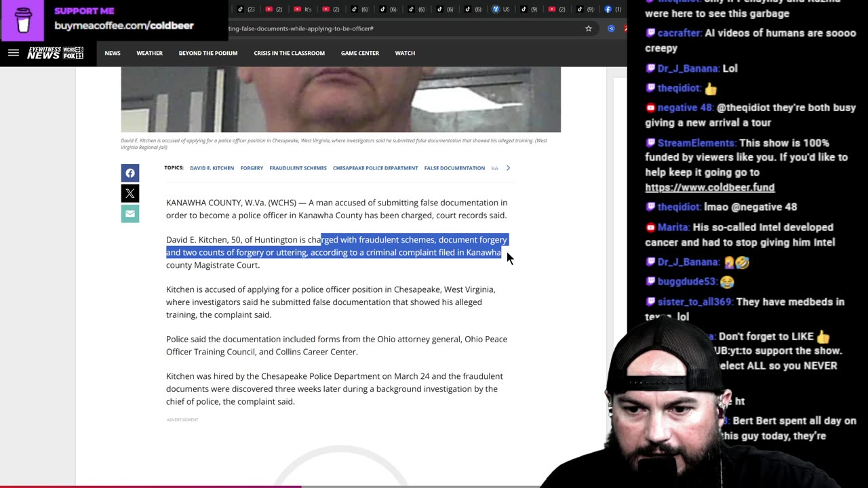Click CHESAPEAKE POLICE DEPARTMENT topic link
The height and width of the screenshot is (488, 868).
click(375, 168)
